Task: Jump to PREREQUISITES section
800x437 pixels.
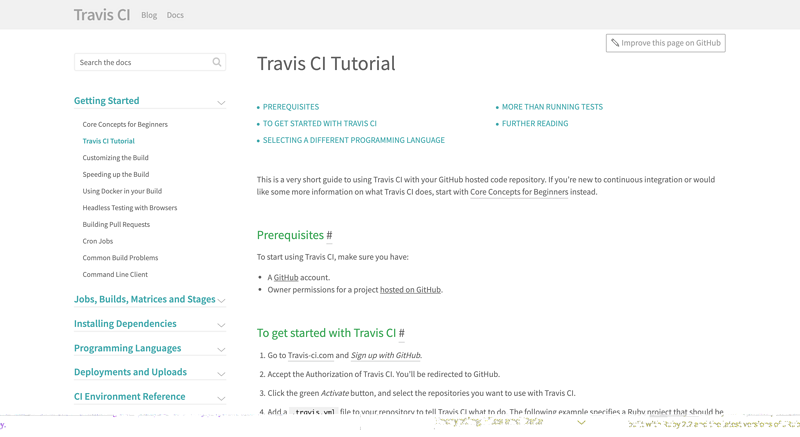Action: pos(291,107)
